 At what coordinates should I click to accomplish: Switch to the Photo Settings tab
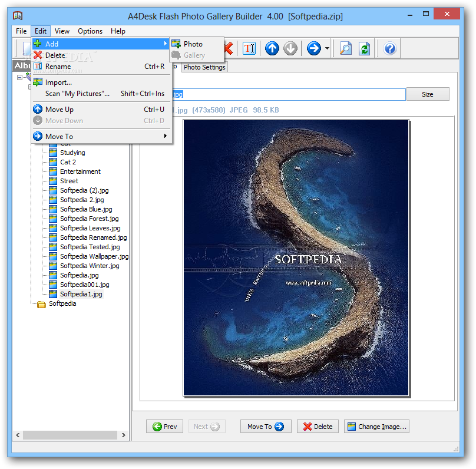pos(204,67)
